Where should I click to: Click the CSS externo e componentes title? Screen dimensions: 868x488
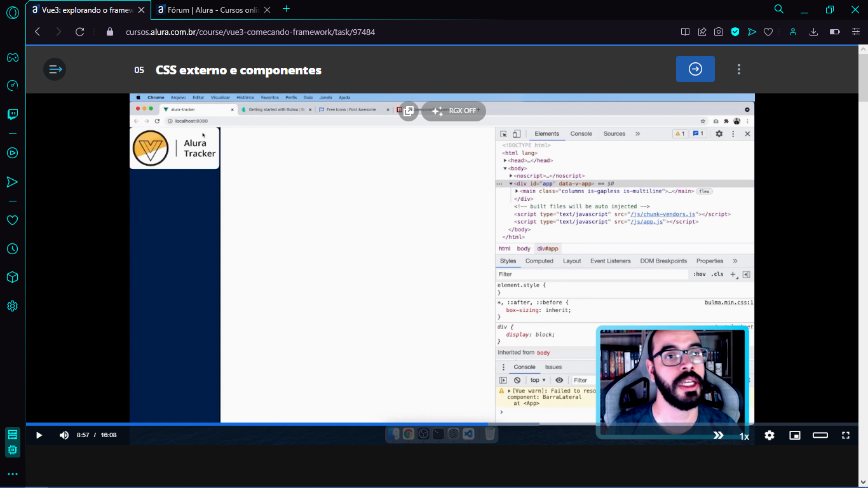[x=238, y=70]
